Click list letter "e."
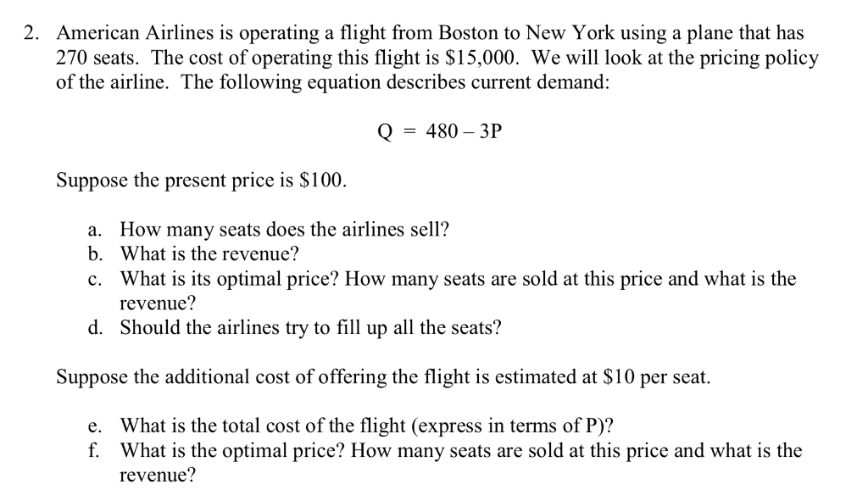The image size is (868, 501). pyautogui.click(x=95, y=426)
